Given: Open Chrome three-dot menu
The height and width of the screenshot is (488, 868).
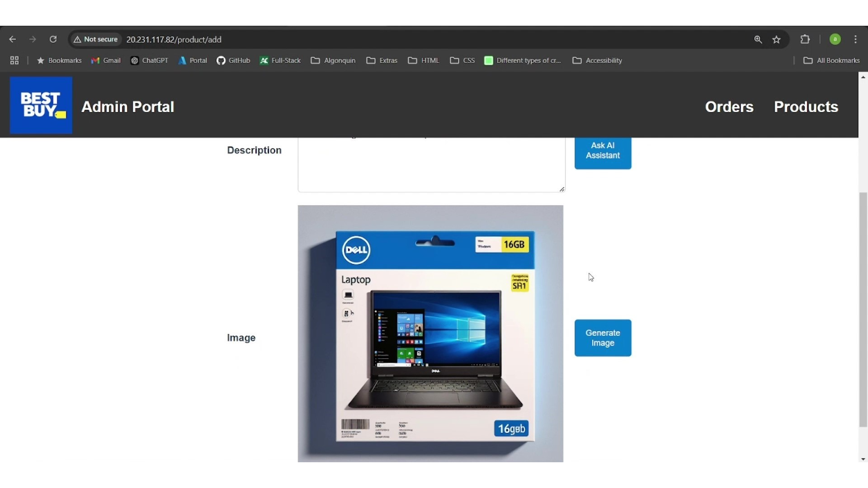Looking at the screenshot, I should click(855, 40).
